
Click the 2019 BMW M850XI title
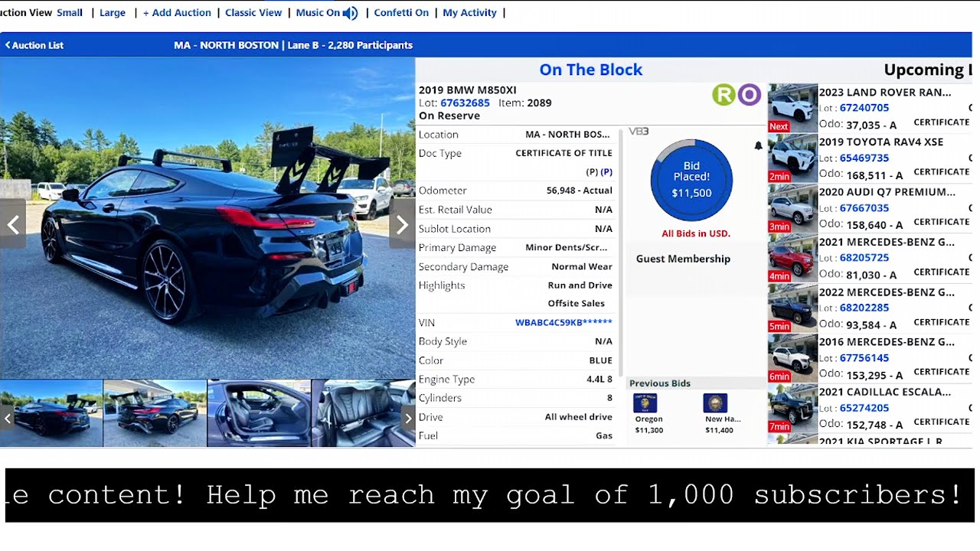click(x=468, y=90)
